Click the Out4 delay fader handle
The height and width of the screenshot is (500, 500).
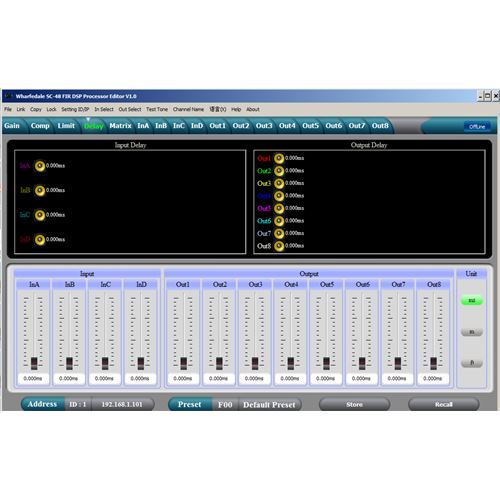point(291,363)
